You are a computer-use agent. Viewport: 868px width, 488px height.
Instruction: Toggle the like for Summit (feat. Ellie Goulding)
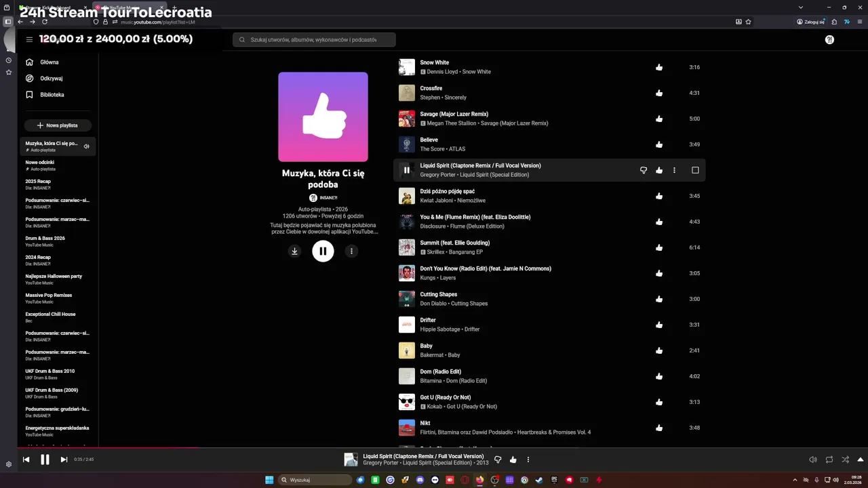point(659,247)
